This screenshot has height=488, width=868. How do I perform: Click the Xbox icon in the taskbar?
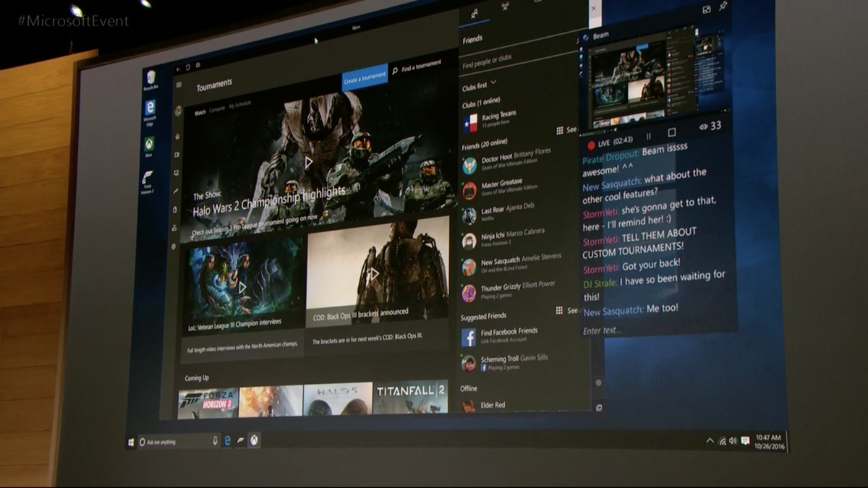pyautogui.click(x=255, y=440)
